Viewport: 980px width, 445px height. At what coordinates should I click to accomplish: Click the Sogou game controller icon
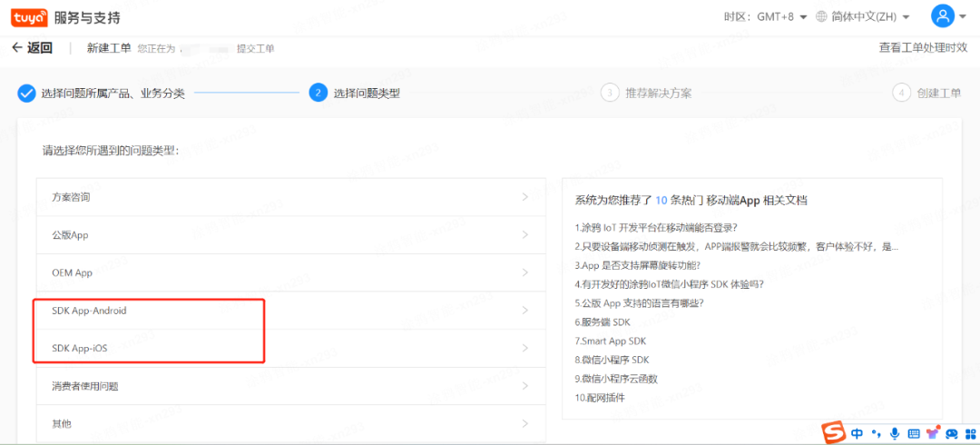[x=951, y=433]
